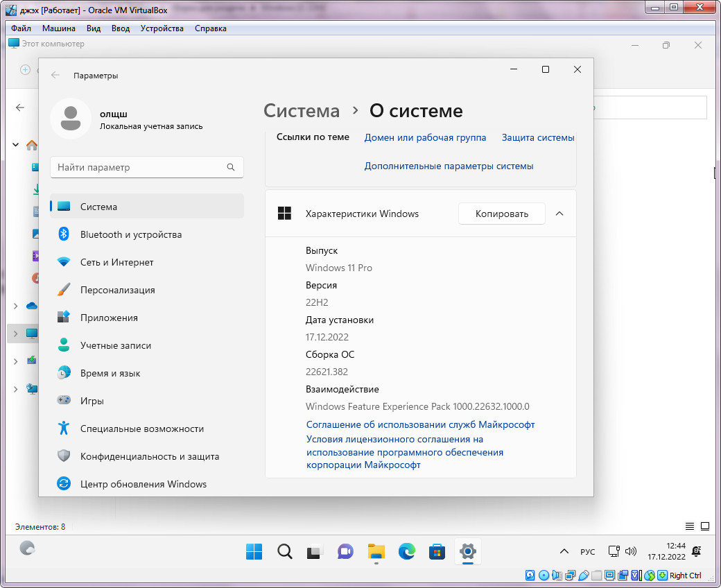
Task: Focus the Найти параметр search field
Action: click(x=147, y=167)
